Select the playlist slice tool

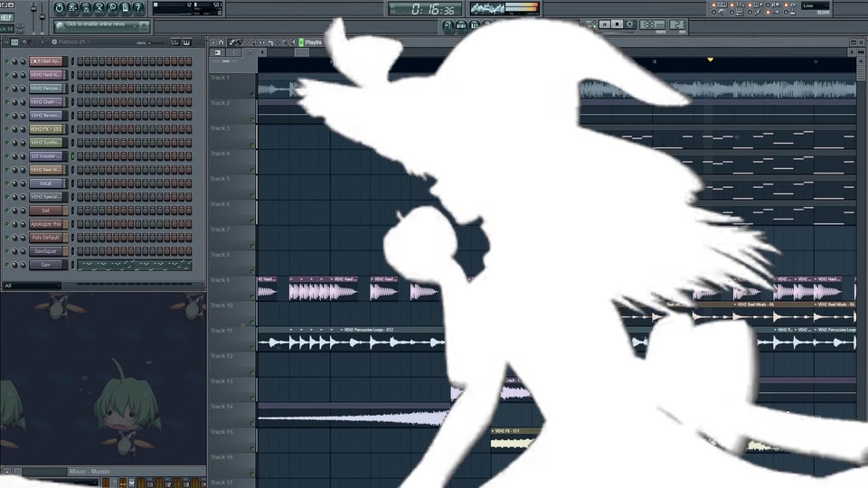(x=270, y=42)
